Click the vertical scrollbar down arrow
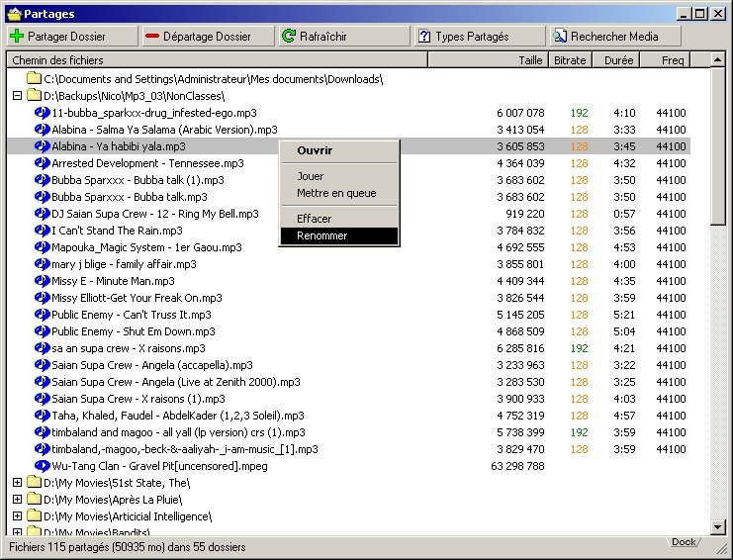The image size is (733, 560). (718, 527)
